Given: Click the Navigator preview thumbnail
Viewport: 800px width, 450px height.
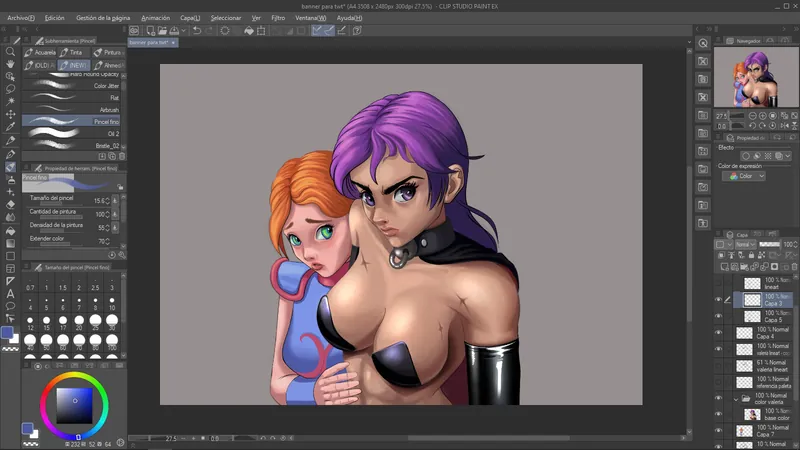Looking at the screenshot, I should coord(756,77).
